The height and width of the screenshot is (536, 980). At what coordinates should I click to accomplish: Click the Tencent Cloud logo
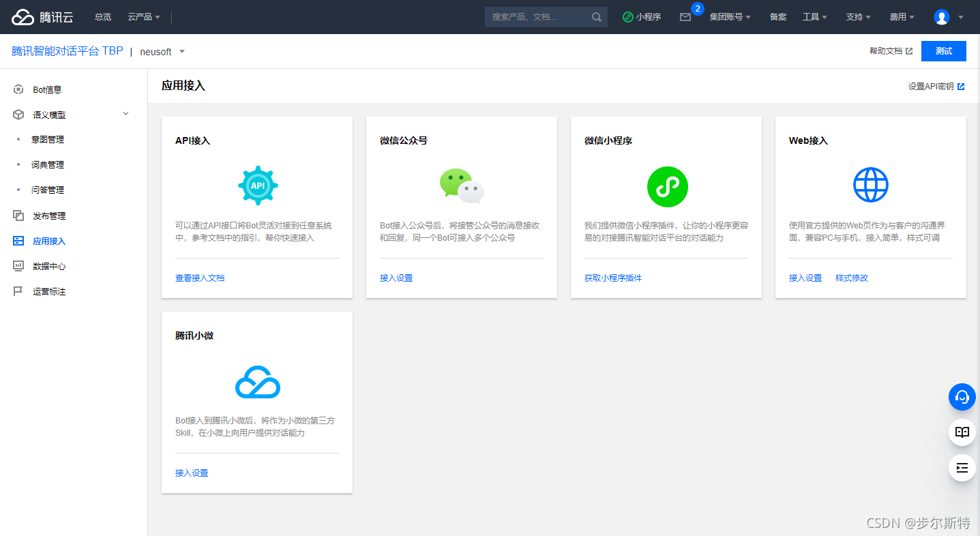pos(42,17)
